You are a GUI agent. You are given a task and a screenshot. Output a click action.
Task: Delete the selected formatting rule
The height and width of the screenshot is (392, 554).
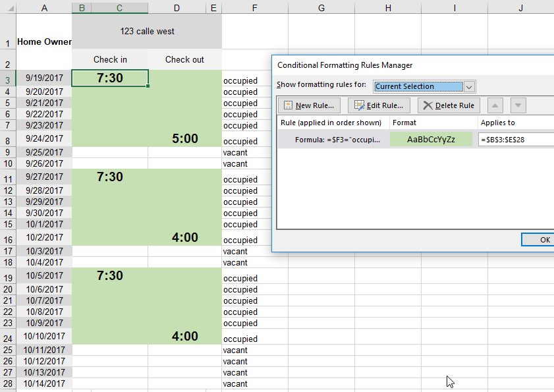point(449,105)
